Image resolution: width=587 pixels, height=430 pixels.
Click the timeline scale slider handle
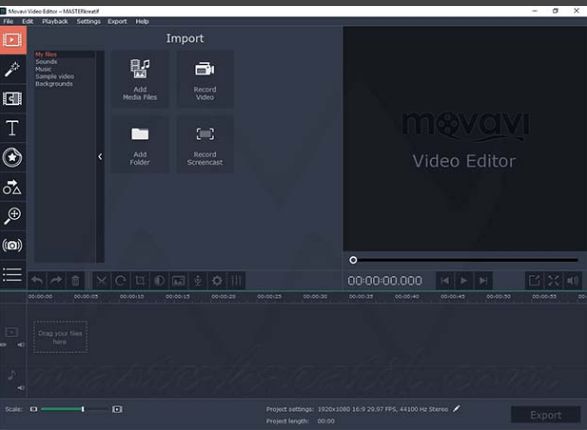(83, 409)
